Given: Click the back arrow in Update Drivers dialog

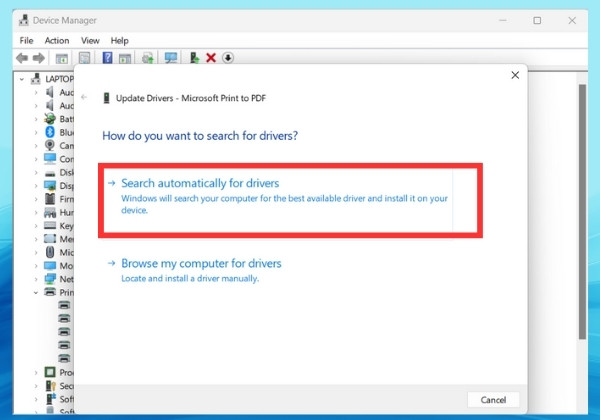Looking at the screenshot, I should click(x=84, y=97).
